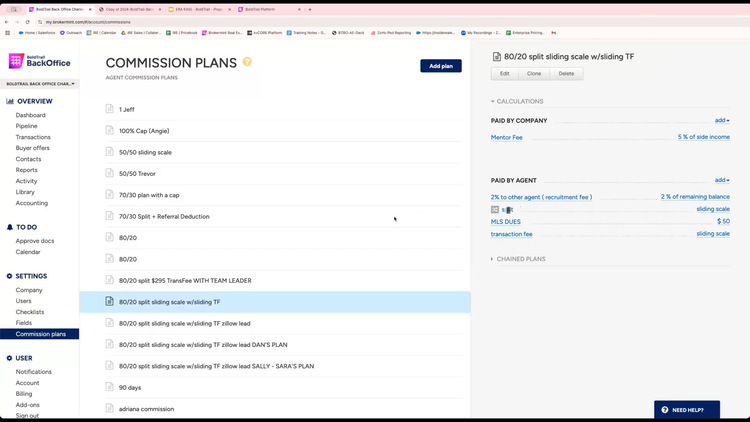Open Approve docs under To Do

point(35,241)
